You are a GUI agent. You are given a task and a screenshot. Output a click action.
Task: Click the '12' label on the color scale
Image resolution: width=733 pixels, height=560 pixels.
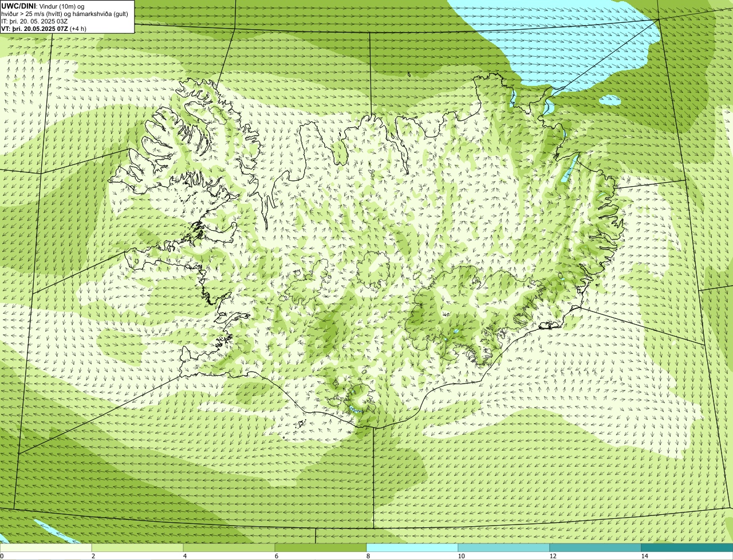(553, 556)
